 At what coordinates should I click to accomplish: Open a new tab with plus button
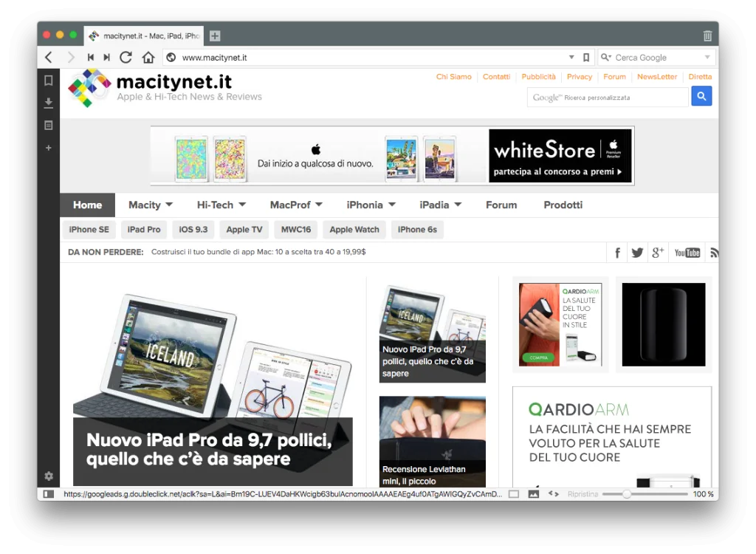pyautogui.click(x=215, y=35)
